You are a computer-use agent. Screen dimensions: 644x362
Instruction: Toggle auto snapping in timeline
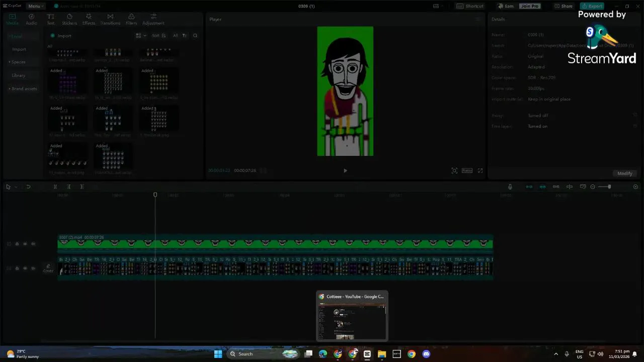click(x=542, y=187)
